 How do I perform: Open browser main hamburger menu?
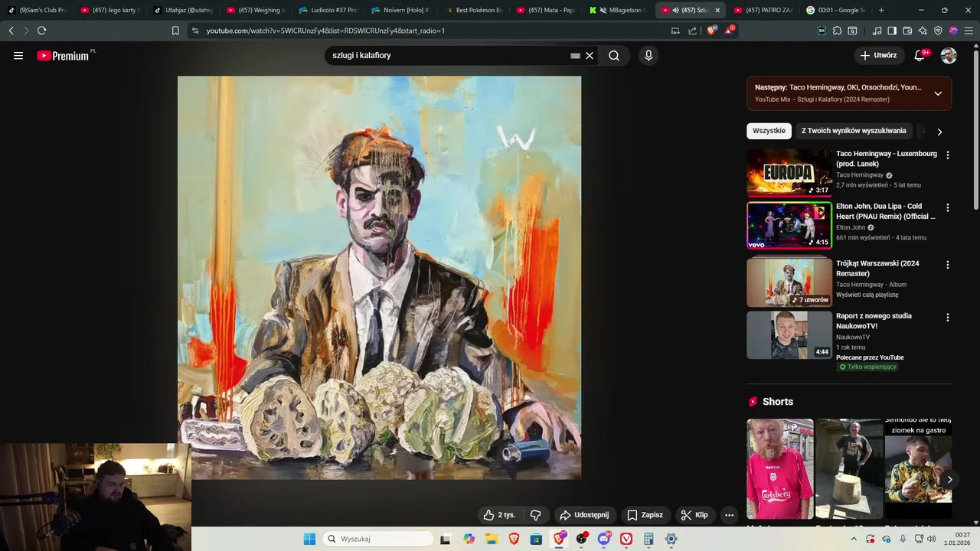pos(969,31)
